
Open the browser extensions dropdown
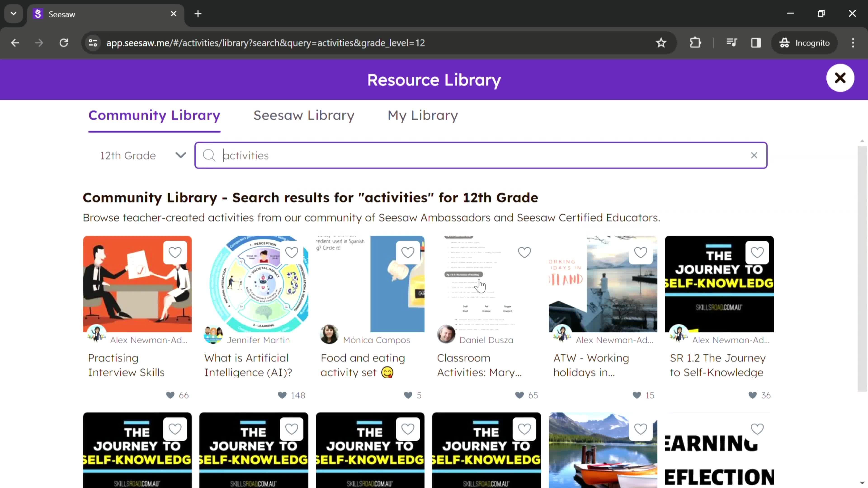point(696,42)
